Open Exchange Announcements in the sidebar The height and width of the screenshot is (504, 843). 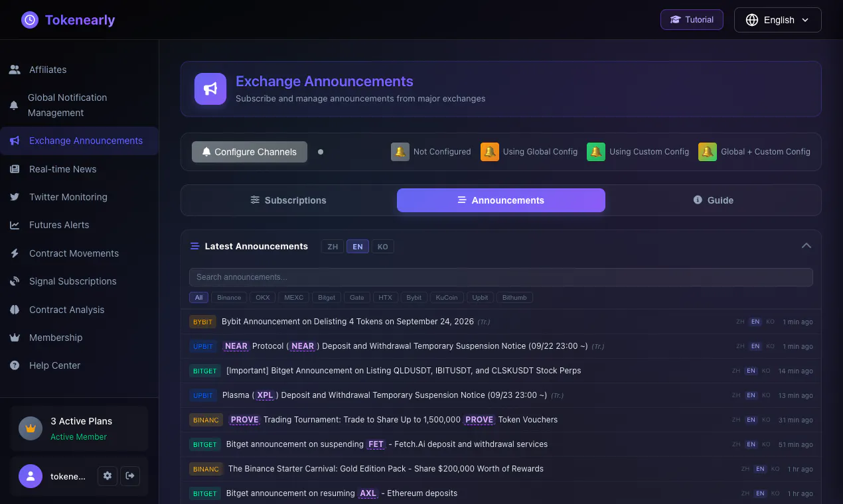[x=80, y=141]
